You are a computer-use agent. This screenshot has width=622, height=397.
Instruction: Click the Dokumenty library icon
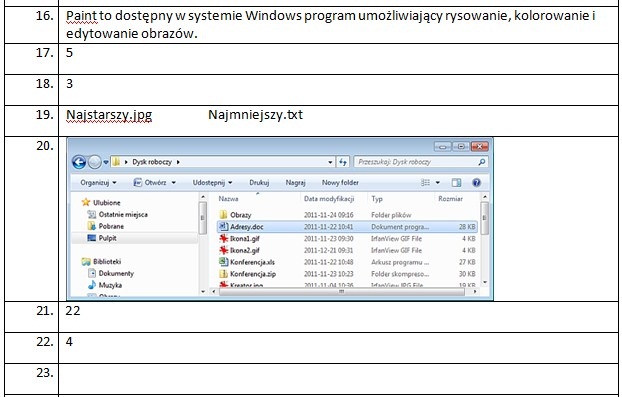point(92,273)
